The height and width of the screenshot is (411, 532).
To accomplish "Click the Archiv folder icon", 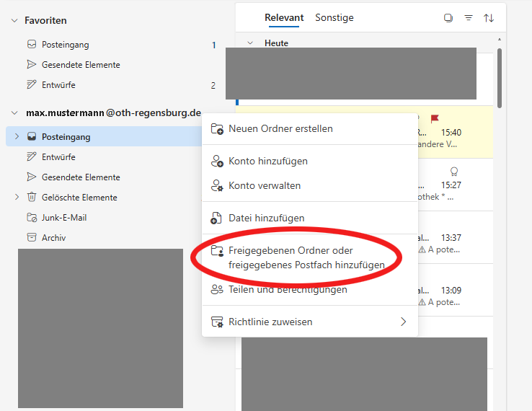I will [x=32, y=237].
